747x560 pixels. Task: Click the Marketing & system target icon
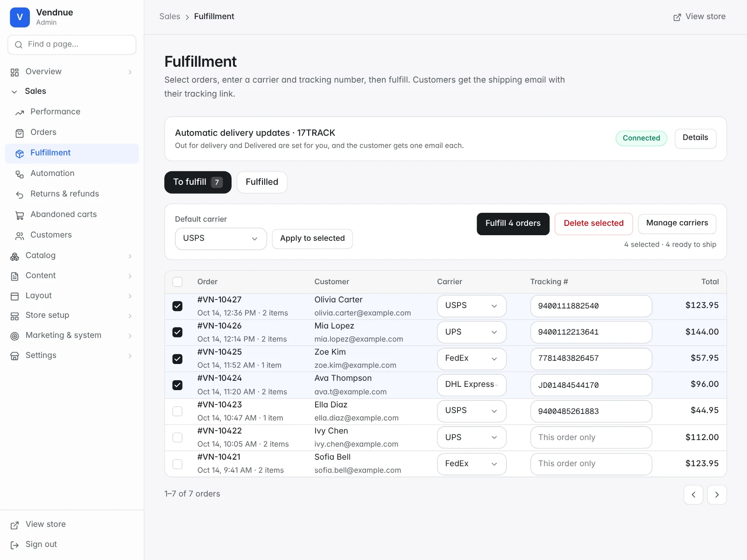[x=15, y=336]
